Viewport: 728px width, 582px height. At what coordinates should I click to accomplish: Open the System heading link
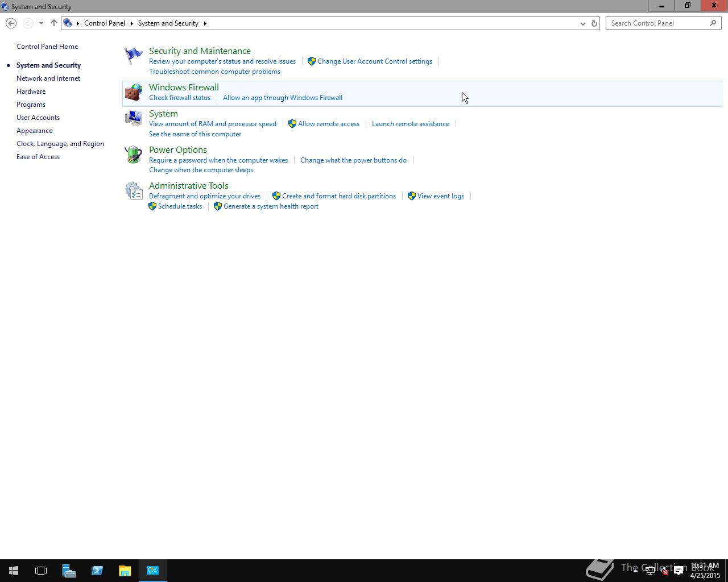click(x=163, y=114)
